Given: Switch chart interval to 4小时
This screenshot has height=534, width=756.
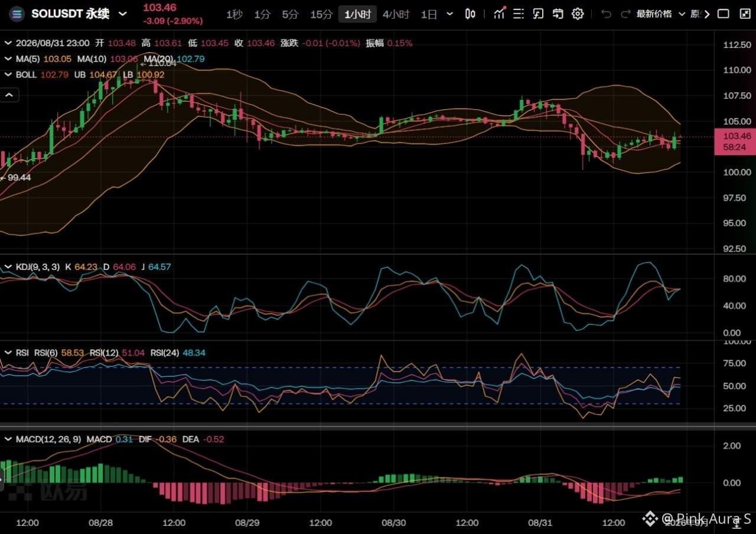Looking at the screenshot, I should click(396, 14).
